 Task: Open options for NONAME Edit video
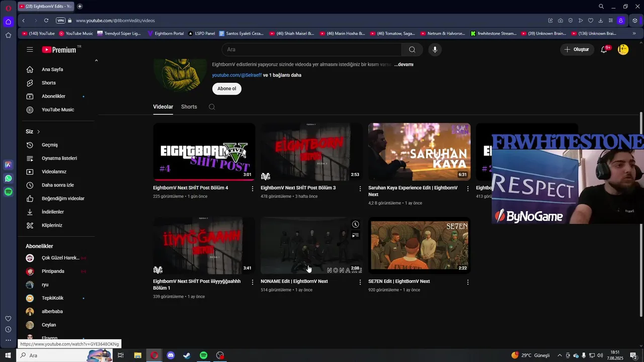[x=360, y=282]
